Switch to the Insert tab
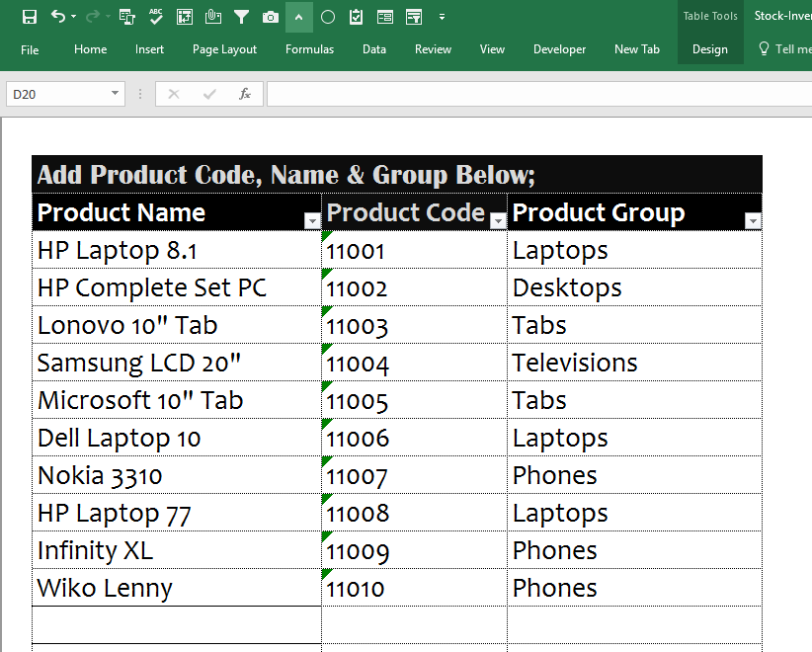The height and width of the screenshot is (652, 812). [149, 49]
